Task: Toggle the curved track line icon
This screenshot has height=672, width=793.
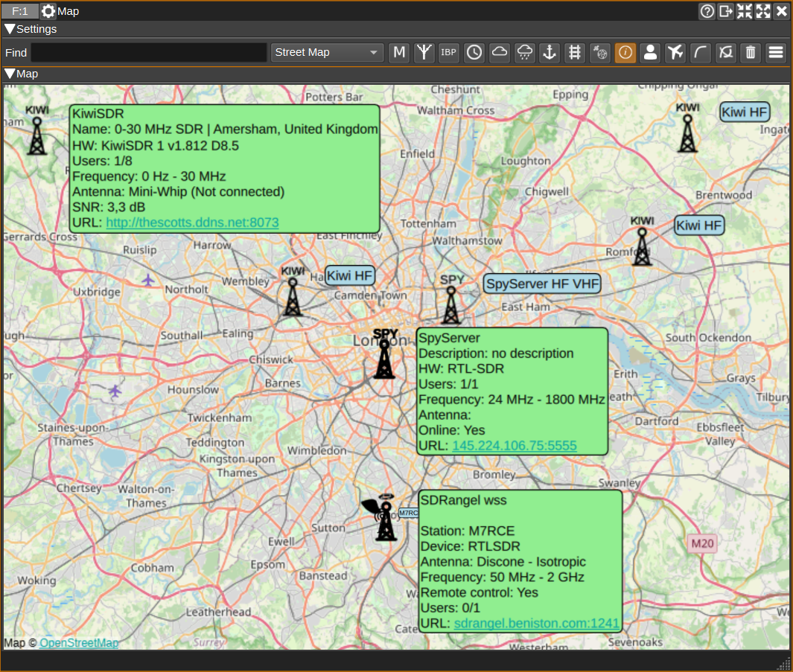Action: 701,53
